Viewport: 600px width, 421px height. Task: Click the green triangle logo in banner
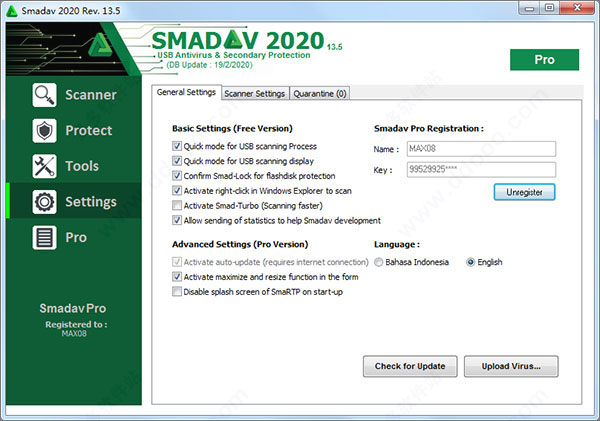pos(100,45)
